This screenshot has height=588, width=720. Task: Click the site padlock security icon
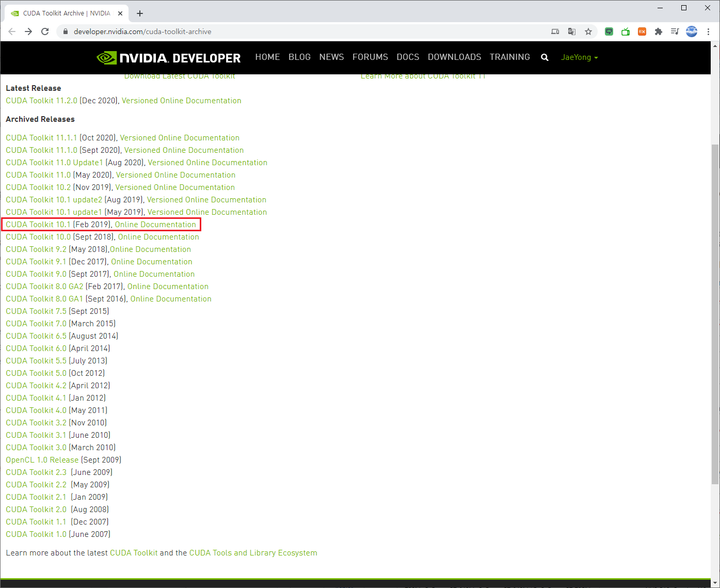click(x=65, y=31)
